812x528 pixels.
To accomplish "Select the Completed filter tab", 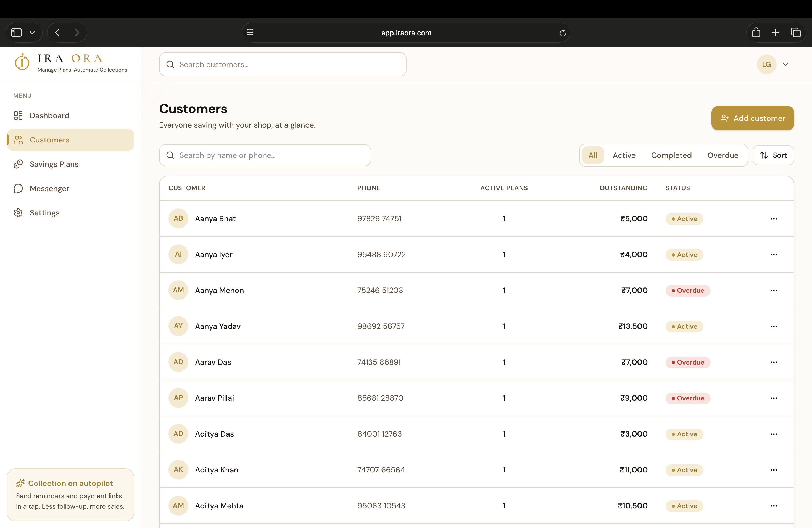I will coord(671,155).
